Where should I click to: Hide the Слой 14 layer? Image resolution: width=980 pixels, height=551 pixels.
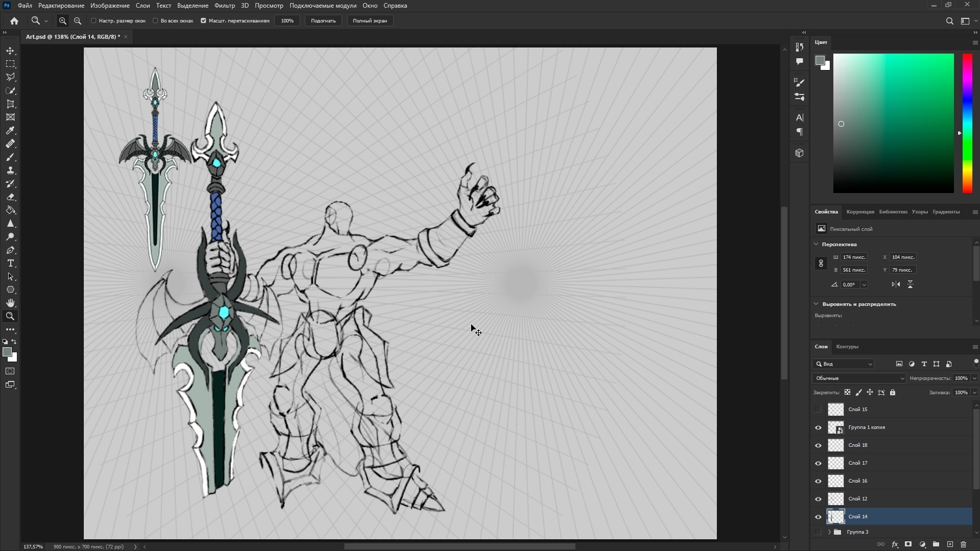[818, 517]
